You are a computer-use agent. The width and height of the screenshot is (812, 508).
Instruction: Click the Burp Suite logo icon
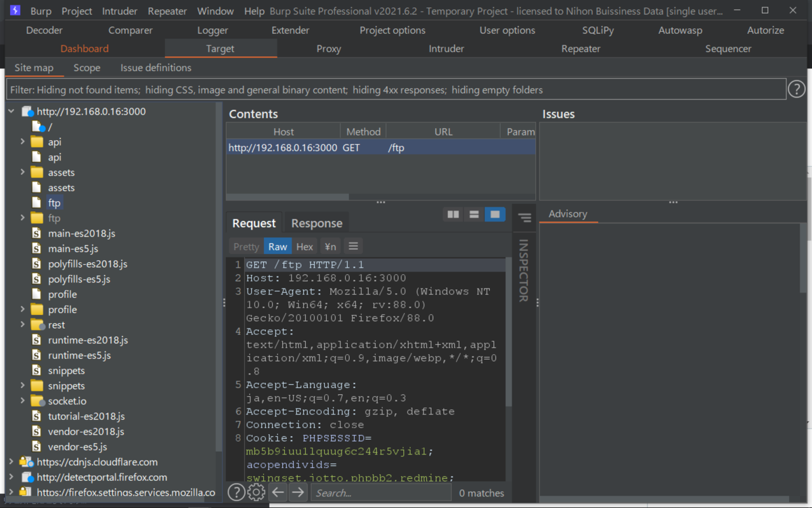[x=16, y=11]
